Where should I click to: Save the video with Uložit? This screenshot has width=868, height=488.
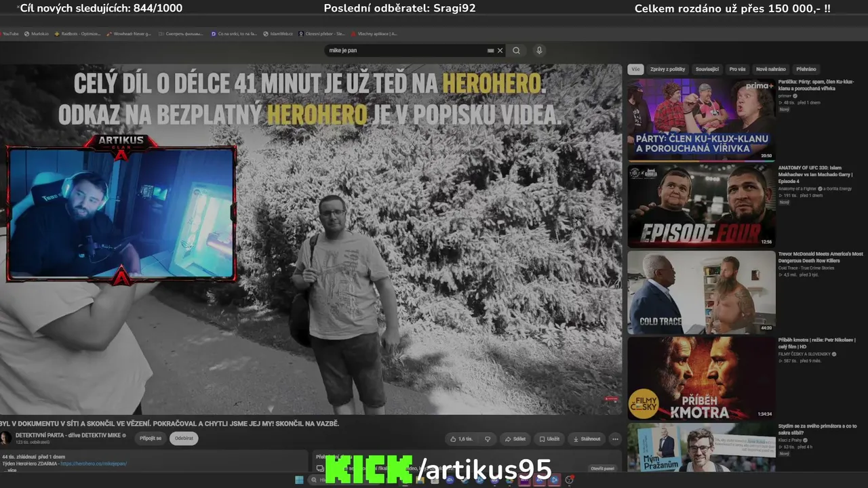click(549, 439)
